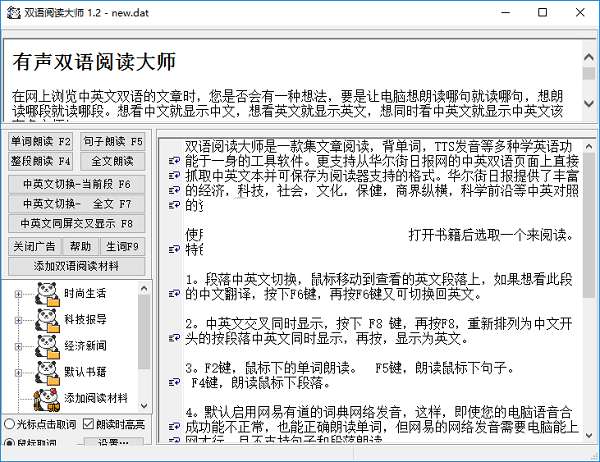The width and height of the screenshot is (600, 462).
Task: Expand the 经济新闻 tree node
Action: pos(18,346)
